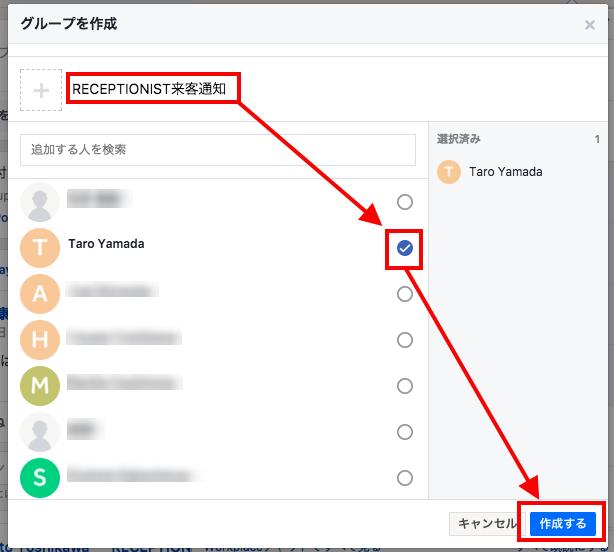Click Taro Yamada in the selected panel

pos(505,172)
